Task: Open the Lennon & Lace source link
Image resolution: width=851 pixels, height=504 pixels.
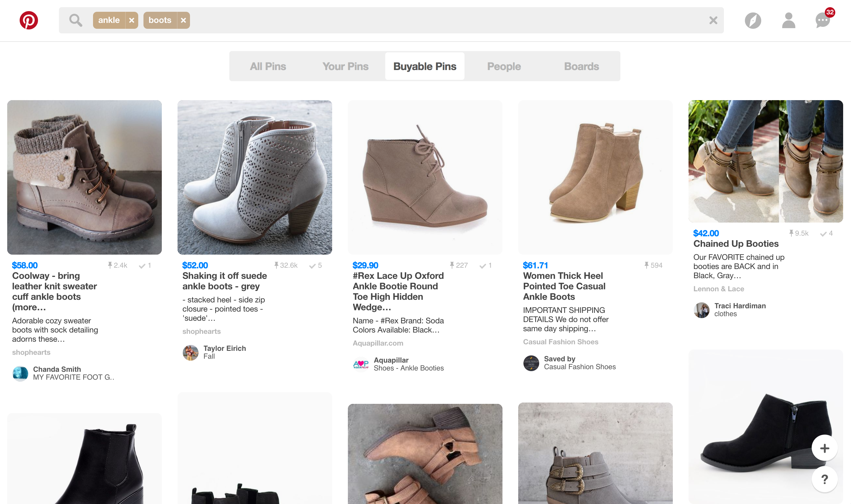Action: [718, 289]
